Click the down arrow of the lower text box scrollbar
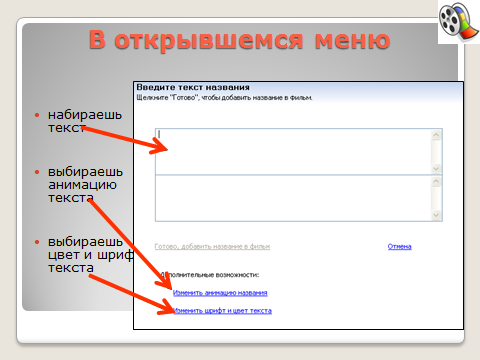The image size is (480, 360). (436, 215)
